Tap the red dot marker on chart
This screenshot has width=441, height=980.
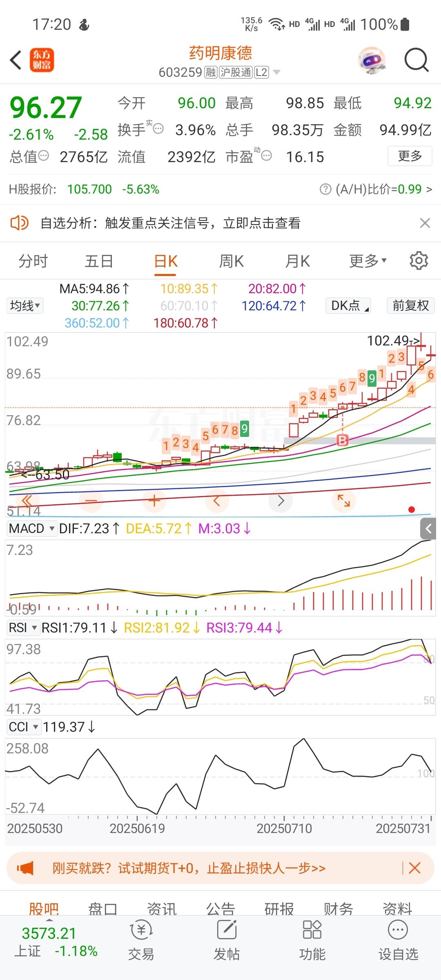[412, 510]
